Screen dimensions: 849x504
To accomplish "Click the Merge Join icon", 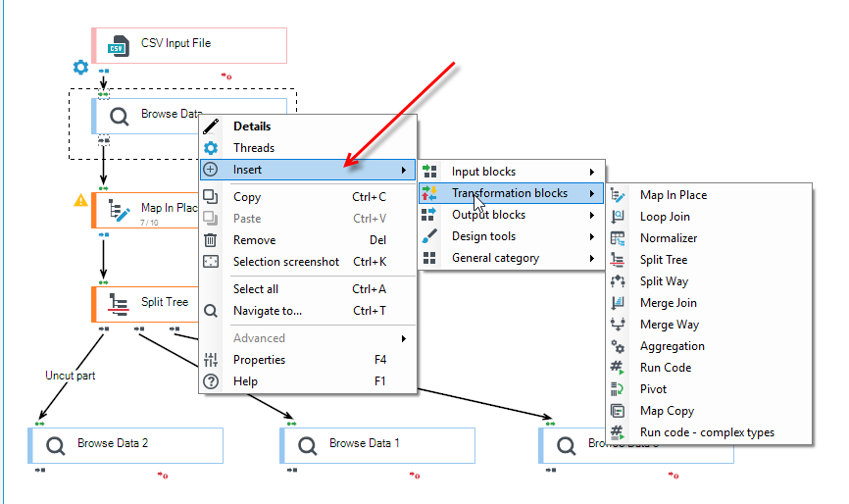I will (618, 303).
